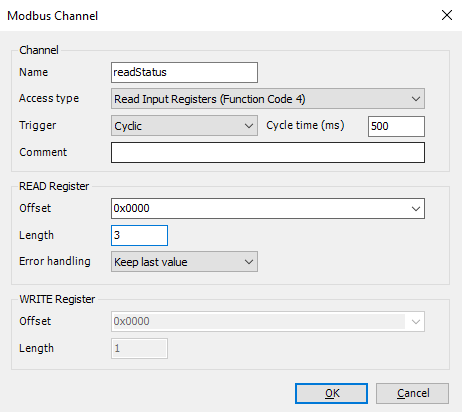462x412 pixels.
Task: Close the Modbus Channel dialog
Action: tap(447, 15)
